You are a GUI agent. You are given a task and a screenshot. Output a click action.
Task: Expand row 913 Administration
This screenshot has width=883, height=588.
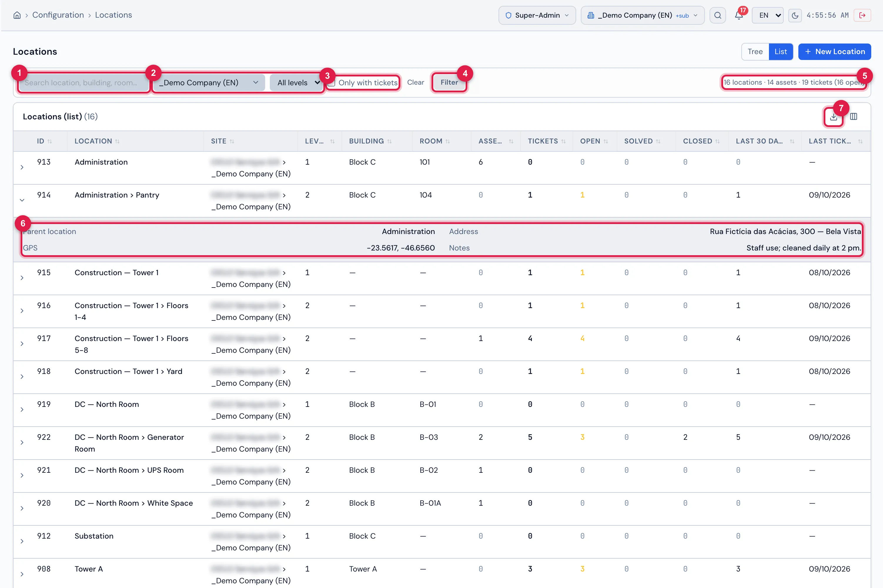click(x=22, y=168)
